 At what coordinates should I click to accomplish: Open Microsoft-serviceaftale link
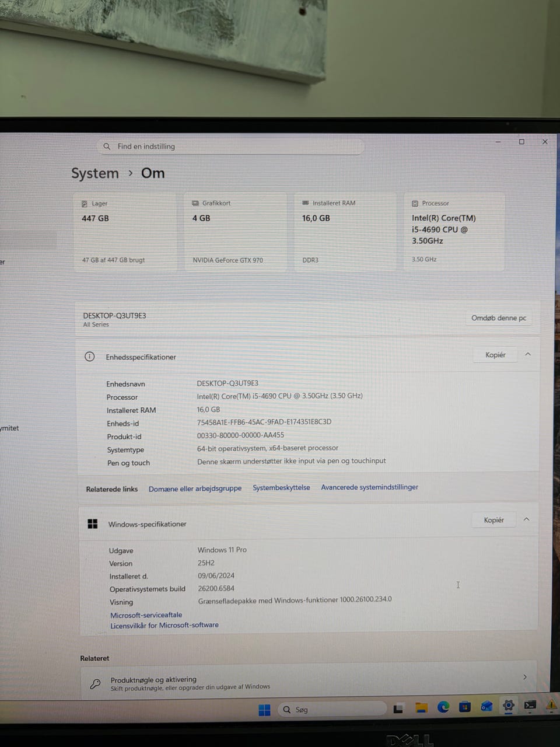[x=146, y=615]
